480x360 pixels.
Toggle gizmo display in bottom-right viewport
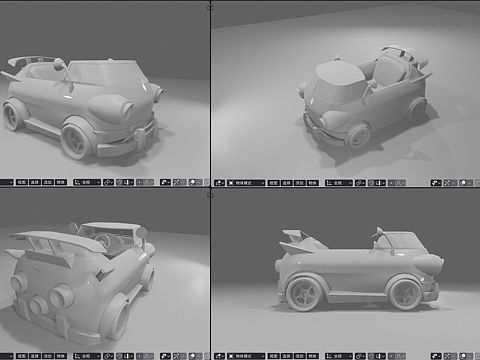click(447, 356)
